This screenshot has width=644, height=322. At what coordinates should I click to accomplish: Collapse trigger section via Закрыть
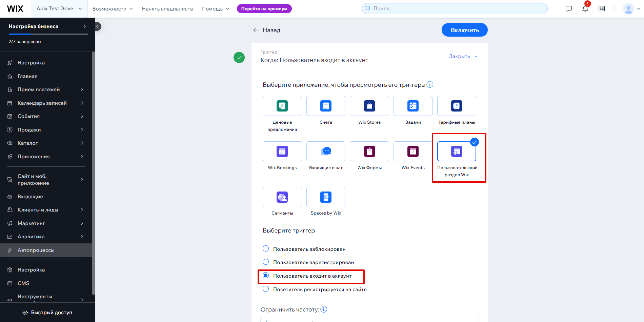coord(463,56)
